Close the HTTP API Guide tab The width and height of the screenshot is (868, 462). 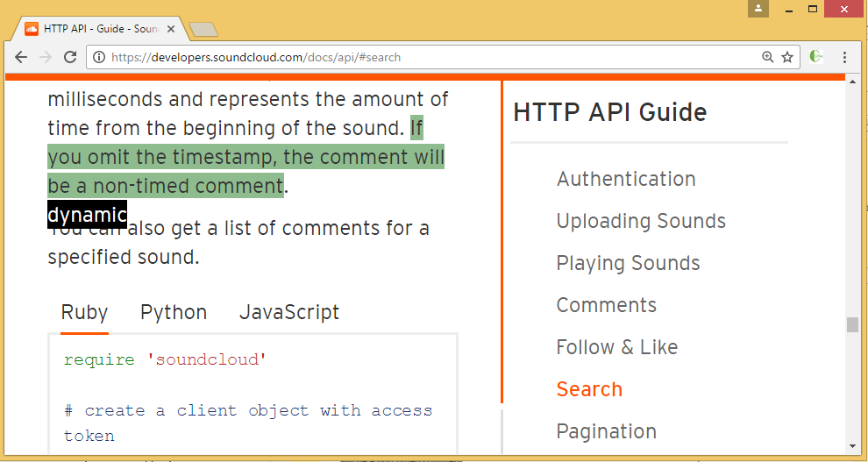171,29
